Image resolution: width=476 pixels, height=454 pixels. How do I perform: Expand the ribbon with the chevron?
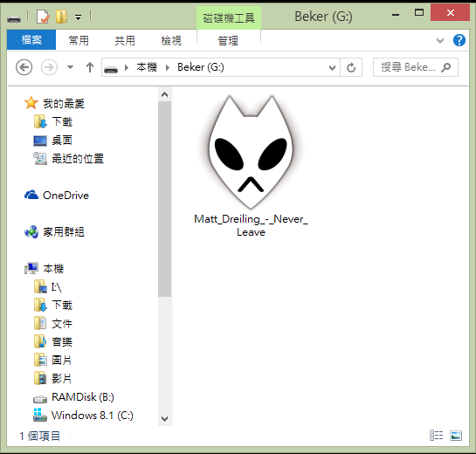pyautogui.click(x=440, y=40)
